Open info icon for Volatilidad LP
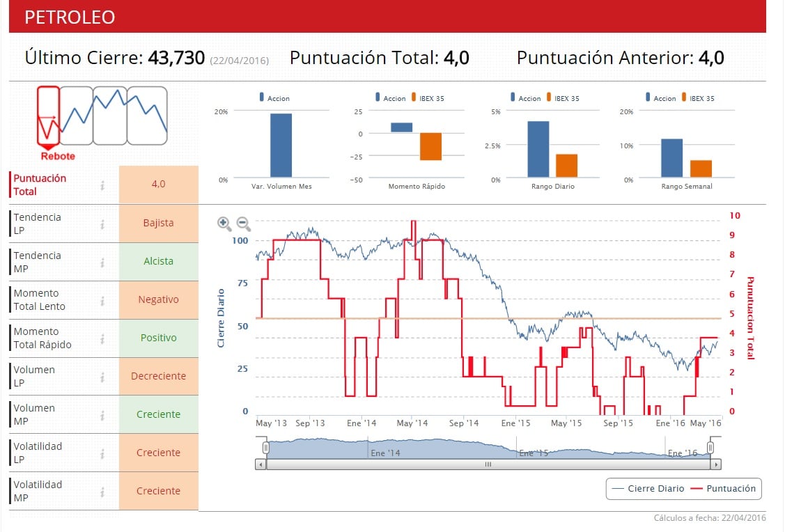 [x=102, y=453]
